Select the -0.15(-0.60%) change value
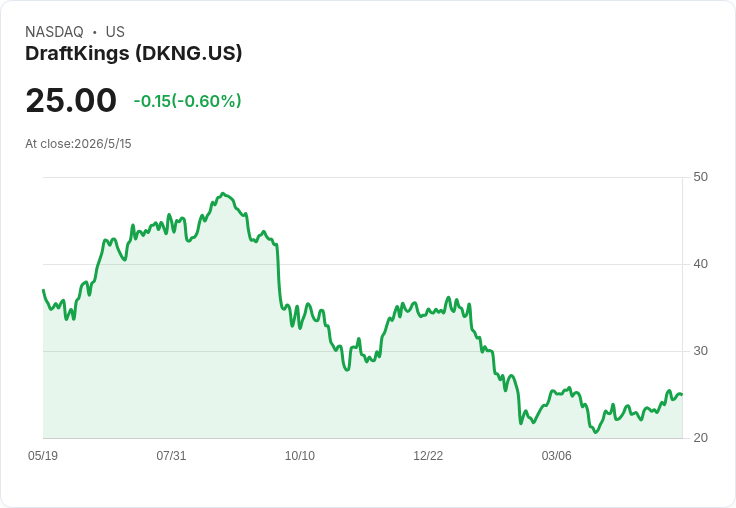The height and width of the screenshot is (508, 736). click(187, 101)
